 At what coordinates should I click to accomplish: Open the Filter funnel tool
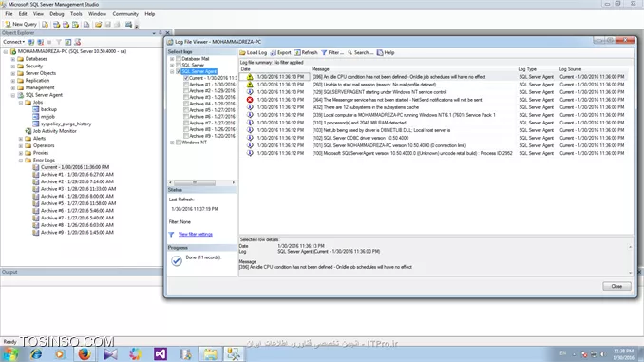324,52
